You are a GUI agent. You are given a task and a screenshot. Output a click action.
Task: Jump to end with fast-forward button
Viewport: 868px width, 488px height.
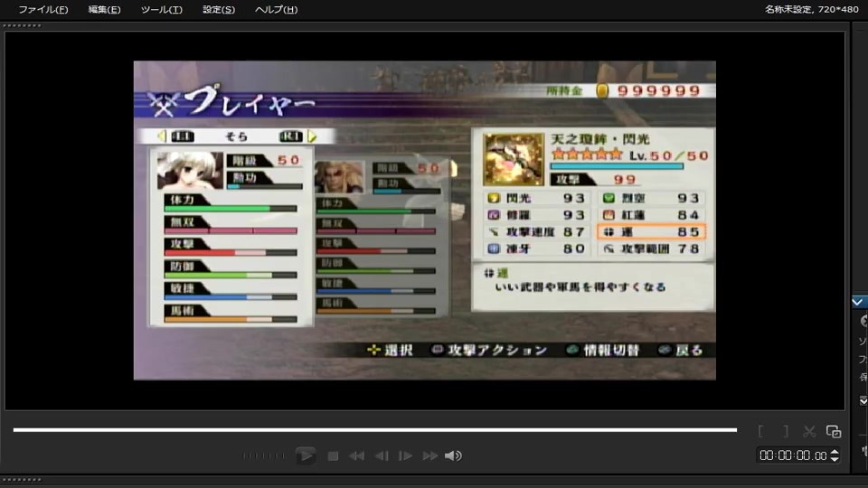tap(430, 455)
